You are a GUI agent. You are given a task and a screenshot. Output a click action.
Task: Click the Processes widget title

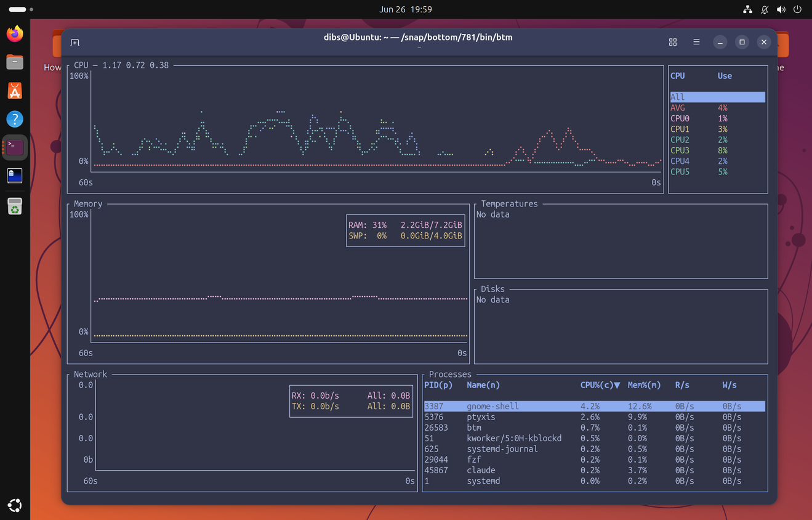(450, 375)
